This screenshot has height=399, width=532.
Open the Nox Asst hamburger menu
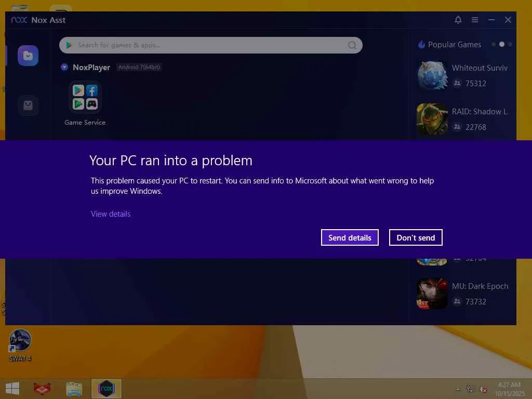click(x=475, y=20)
